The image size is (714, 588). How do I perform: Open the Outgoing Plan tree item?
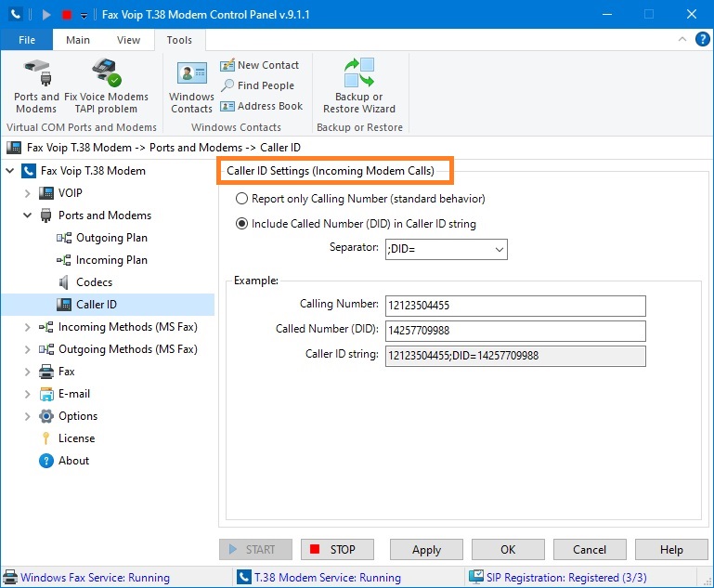click(x=111, y=238)
